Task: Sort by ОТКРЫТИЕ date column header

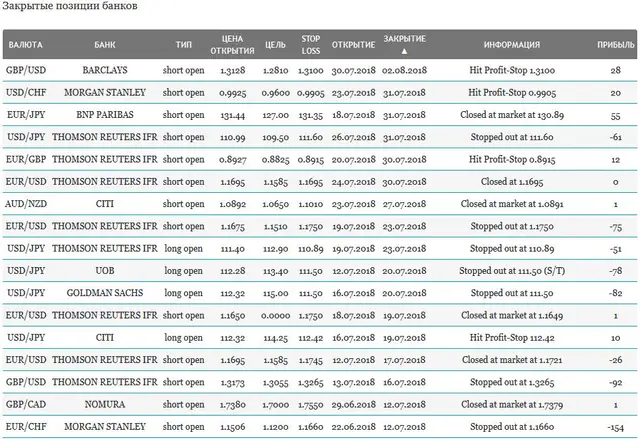Action: pyautogui.click(x=353, y=44)
